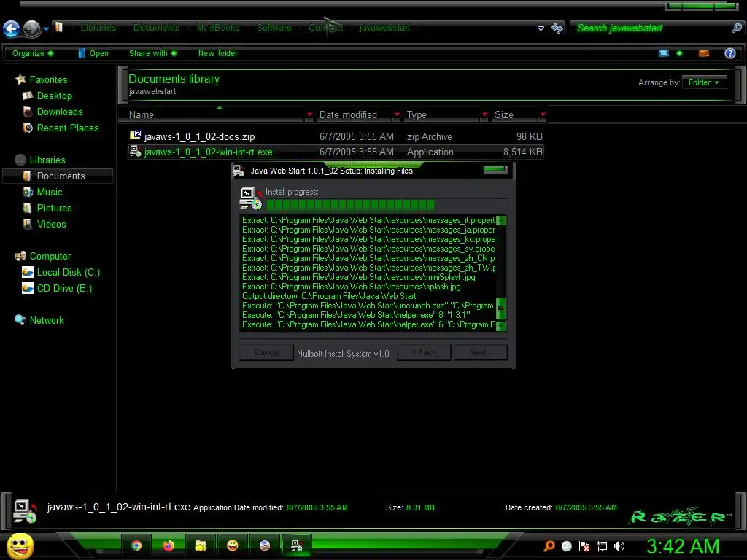The height and width of the screenshot is (560, 747).
Task: Click the Help question mark icon
Action: 729,53
